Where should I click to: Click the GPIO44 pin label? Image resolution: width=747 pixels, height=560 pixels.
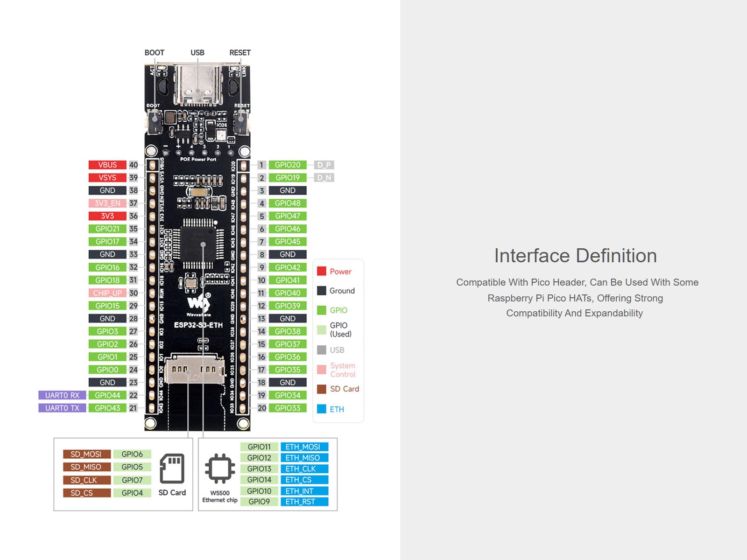pyautogui.click(x=107, y=395)
